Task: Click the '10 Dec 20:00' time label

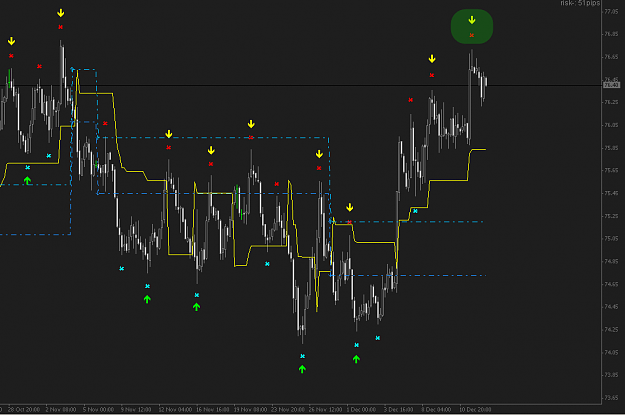Action: pyautogui.click(x=475, y=409)
